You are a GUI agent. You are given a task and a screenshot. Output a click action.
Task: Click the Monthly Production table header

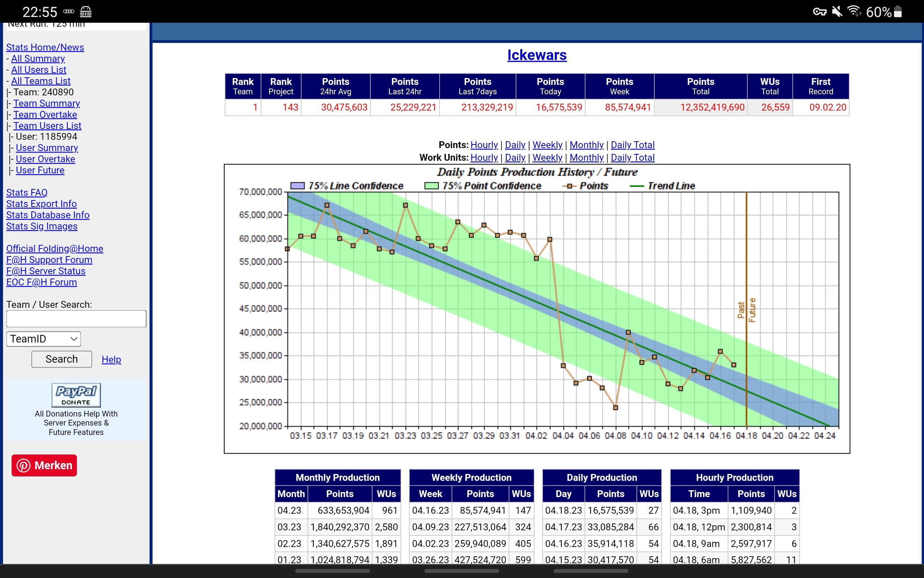[337, 478]
